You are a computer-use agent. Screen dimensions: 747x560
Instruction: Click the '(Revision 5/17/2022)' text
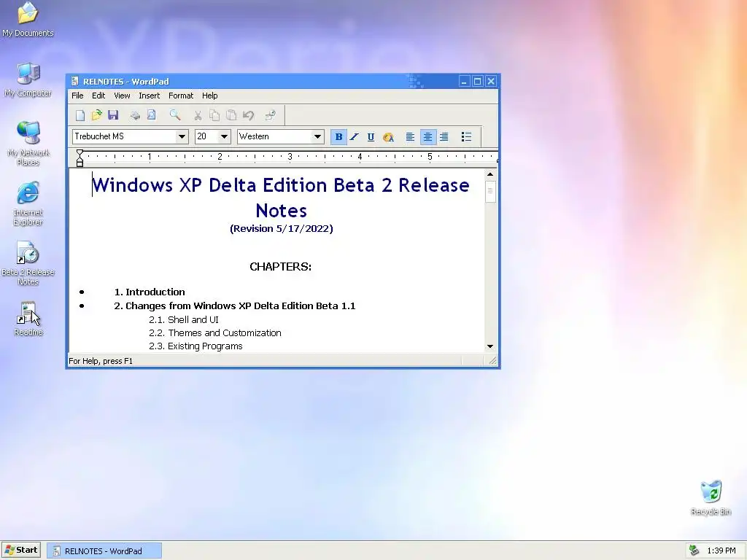tap(281, 228)
